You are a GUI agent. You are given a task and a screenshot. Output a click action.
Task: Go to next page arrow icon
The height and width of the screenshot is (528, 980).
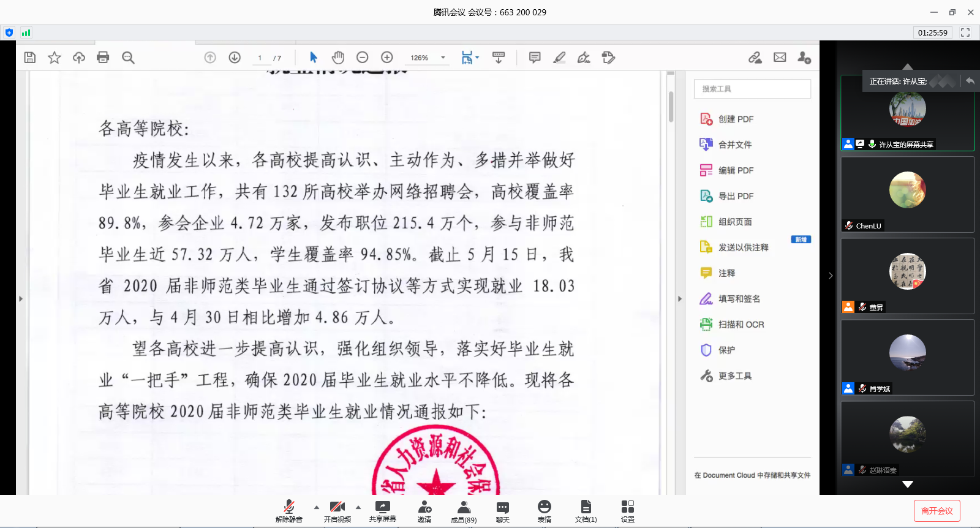[235, 58]
